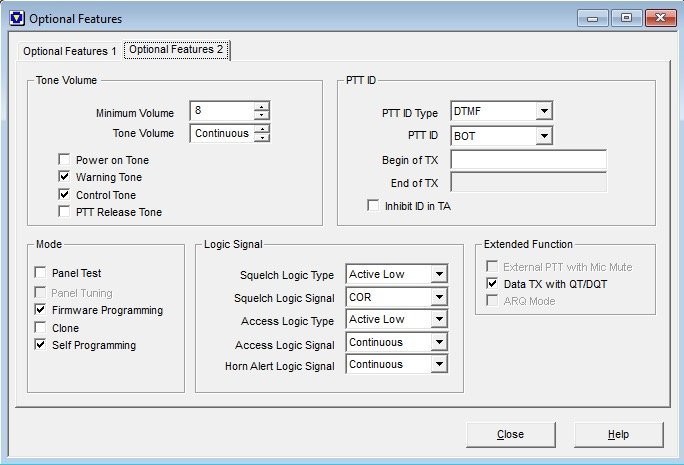
Task: Click Tone Volume spinner up arrow
Action: 262,128
